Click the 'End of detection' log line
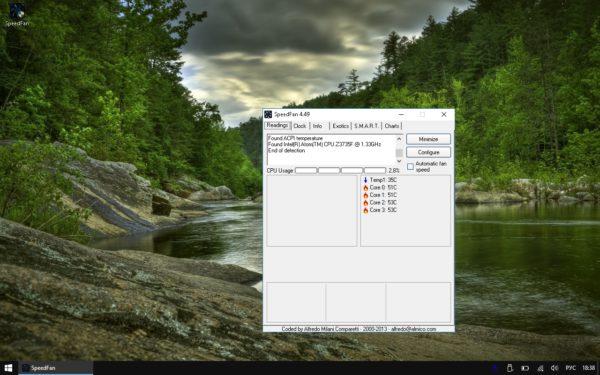 [286, 150]
